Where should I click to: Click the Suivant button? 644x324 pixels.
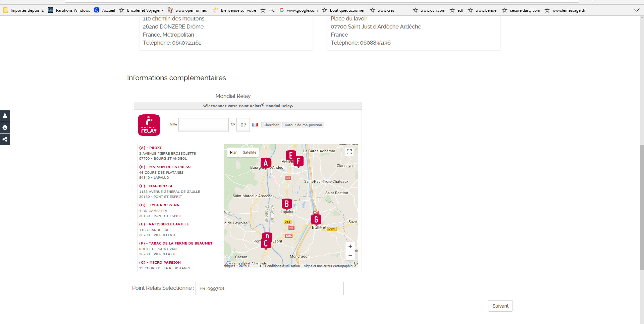tap(500, 306)
